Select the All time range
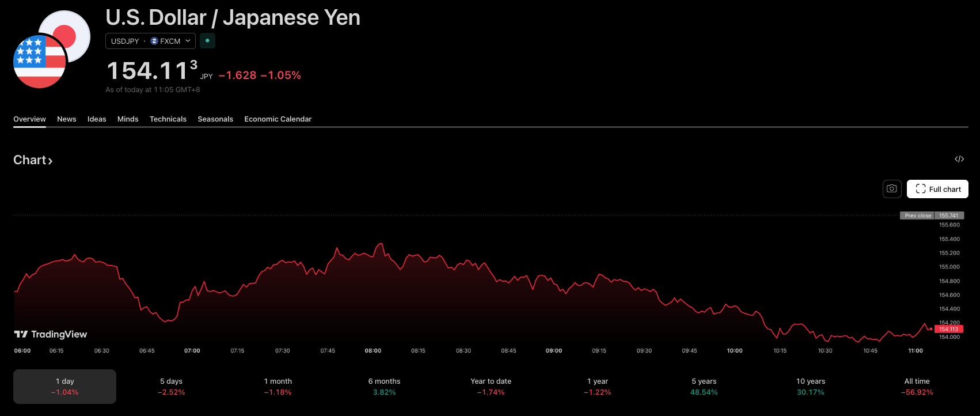The height and width of the screenshot is (416, 980). coord(917,387)
